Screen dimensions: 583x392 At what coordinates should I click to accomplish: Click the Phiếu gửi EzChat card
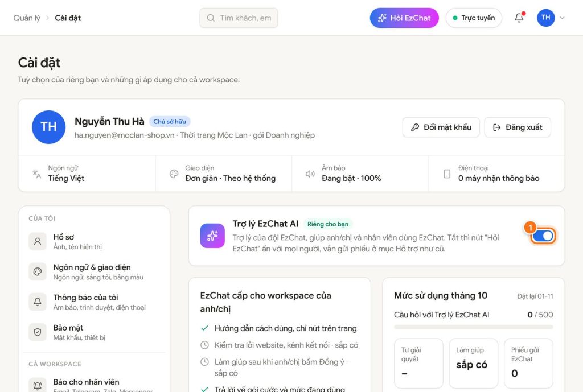(528, 363)
